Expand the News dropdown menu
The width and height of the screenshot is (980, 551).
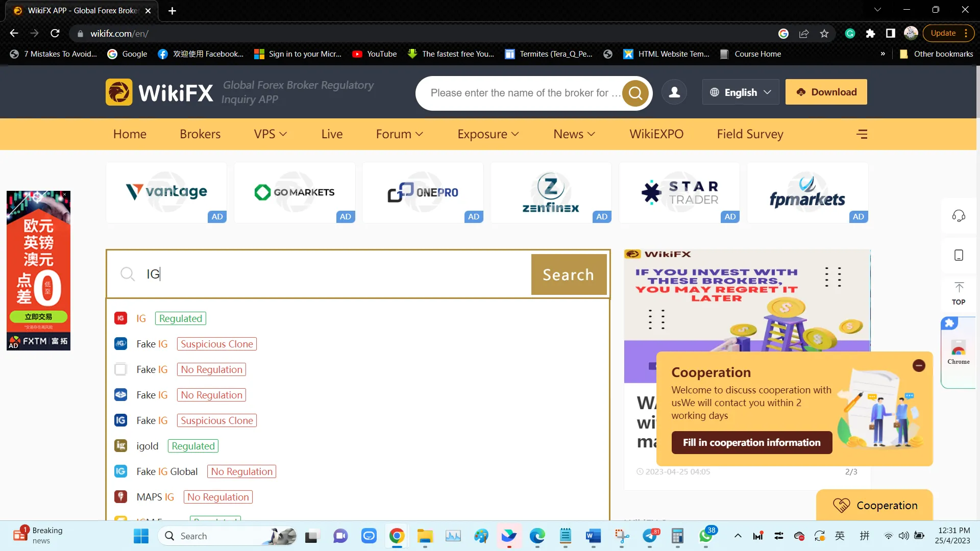[574, 134]
